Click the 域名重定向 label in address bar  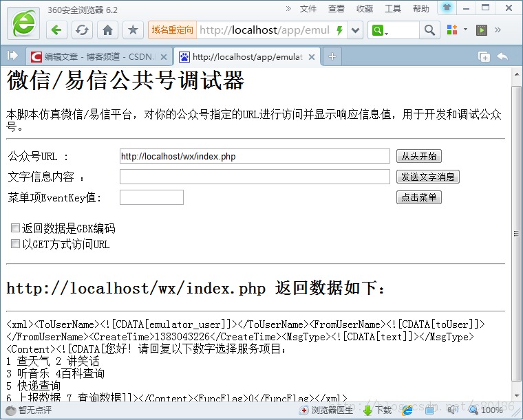click(173, 30)
